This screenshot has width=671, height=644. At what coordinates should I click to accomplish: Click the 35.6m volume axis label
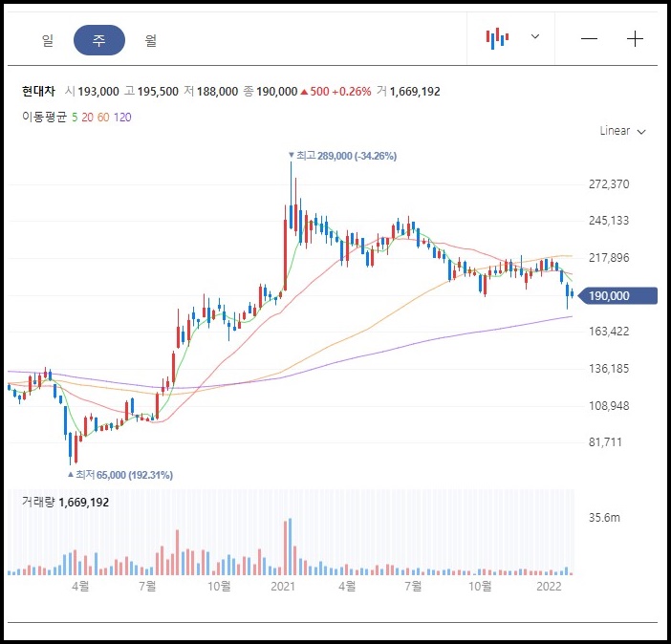604,518
